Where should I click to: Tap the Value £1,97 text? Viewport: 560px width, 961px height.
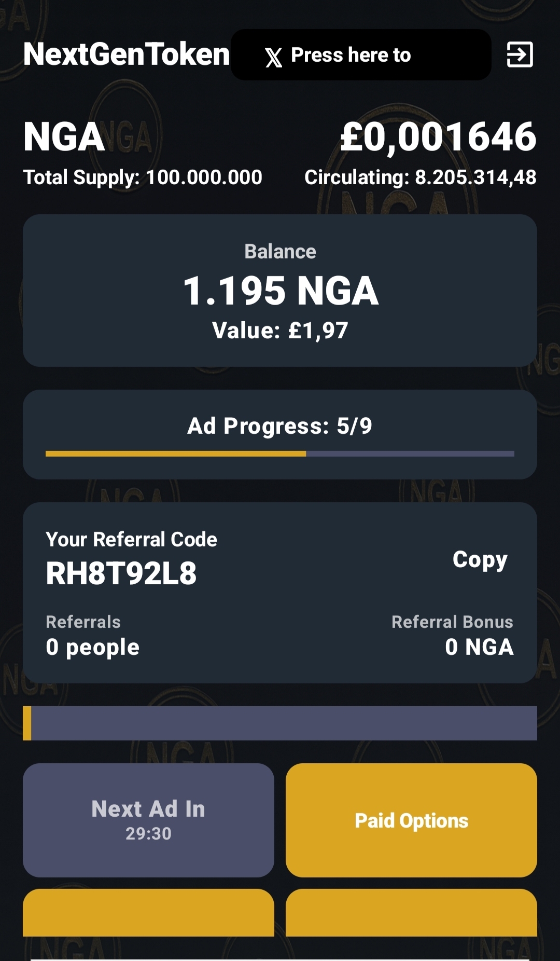pyautogui.click(x=280, y=331)
